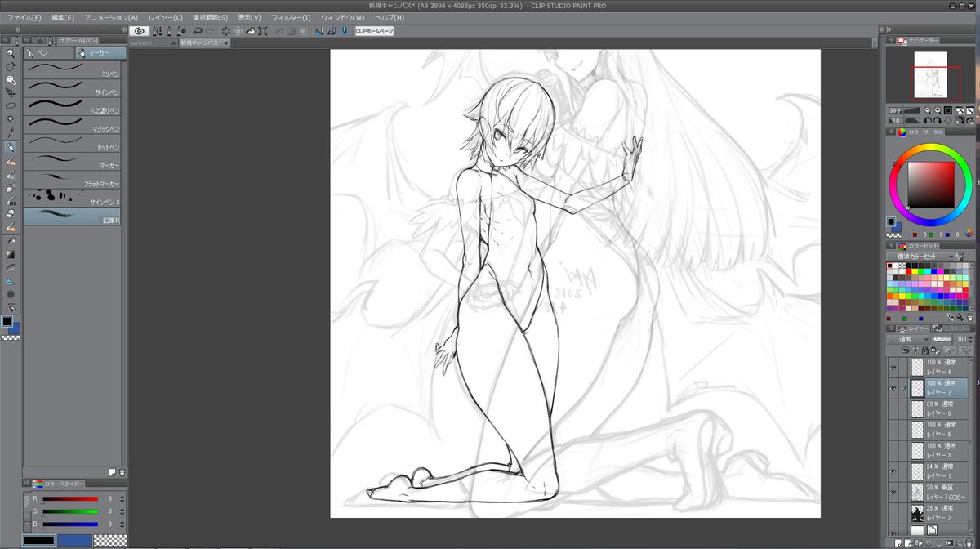Viewport: 980px width, 549px height.
Task: Toggle visibility of レイヤー 7 のコピー
Action: pyautogui.click(x=893, y=492)
